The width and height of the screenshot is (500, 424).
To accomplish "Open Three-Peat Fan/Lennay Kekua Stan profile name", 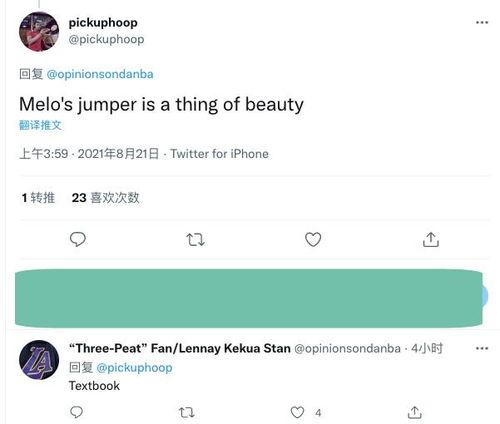I will point(180,348).
